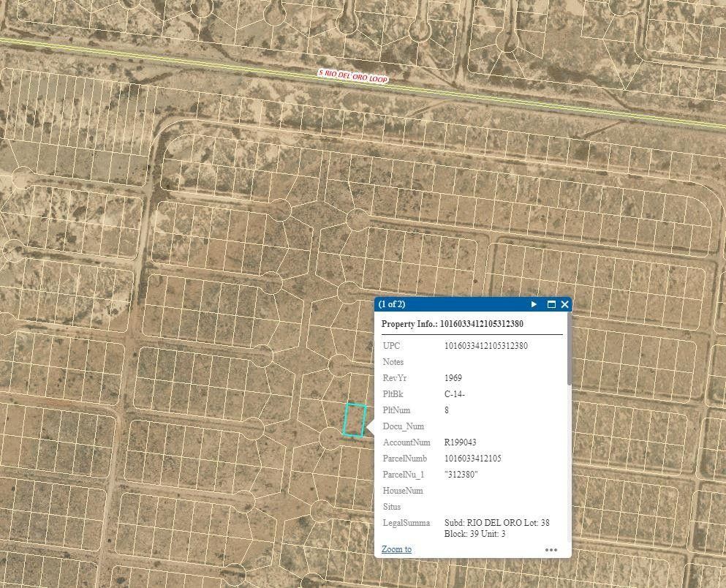Click the Zoom to link
This screenshot has height=588, width=726.
coord(396,549)
